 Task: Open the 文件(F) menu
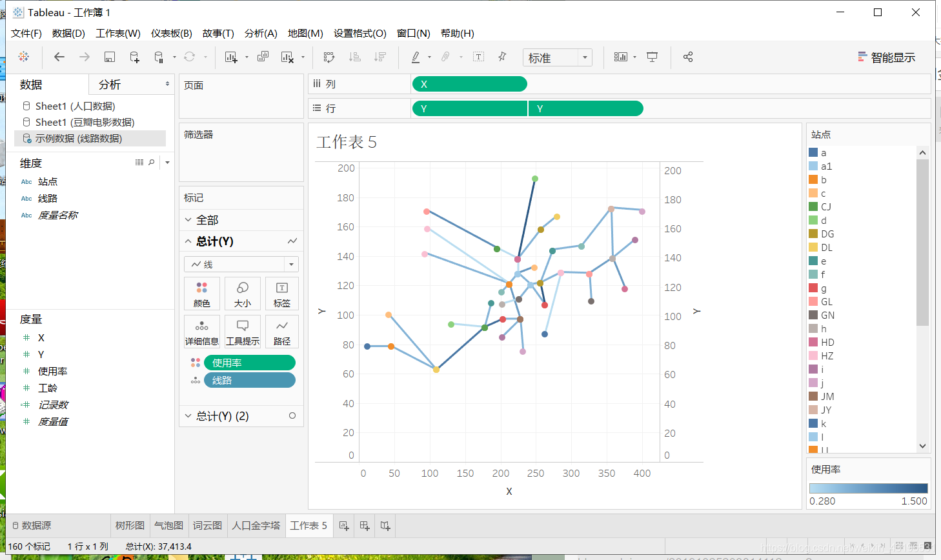coord(26,33)
